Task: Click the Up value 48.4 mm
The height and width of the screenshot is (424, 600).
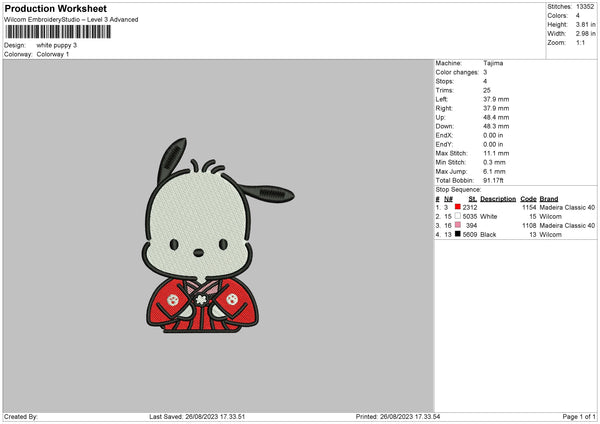Action: pyautogui.click(x=496, y=117)
